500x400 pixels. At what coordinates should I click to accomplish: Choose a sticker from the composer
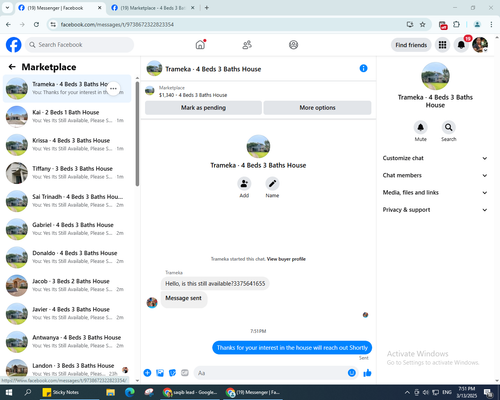(x=172, y=373)
